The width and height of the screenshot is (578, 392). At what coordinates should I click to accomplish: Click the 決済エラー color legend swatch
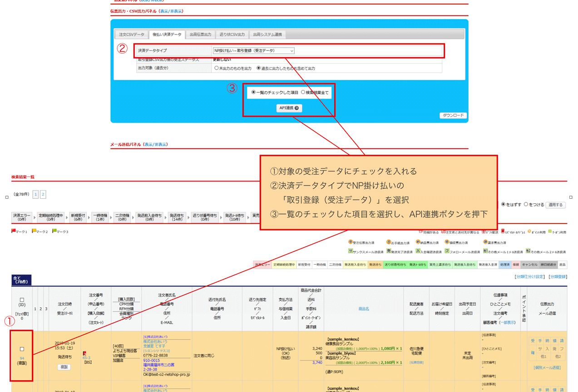pos(262,264)
